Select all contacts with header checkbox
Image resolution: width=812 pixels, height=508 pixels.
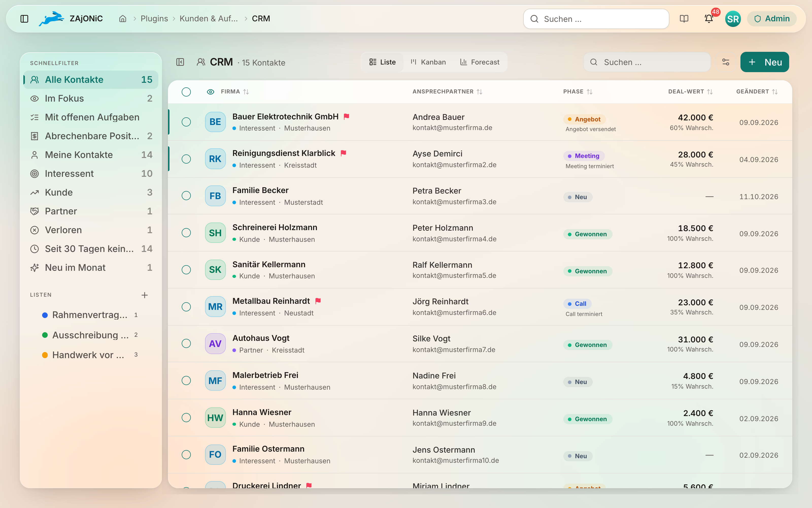point(186,92)
